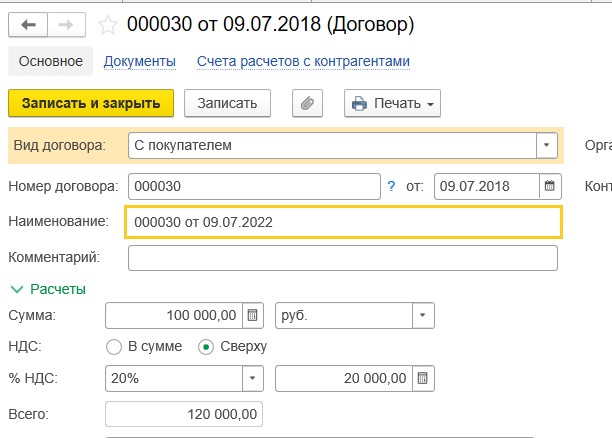The width and height of the screenshot is (612, 438).
Task: Click the forward navigation arrow
Action: point(67,23)
